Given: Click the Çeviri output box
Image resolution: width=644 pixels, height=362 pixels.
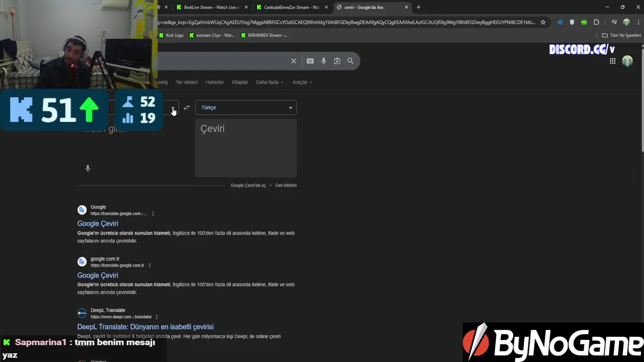Looking at the screenshot, I should coord(246,148).
